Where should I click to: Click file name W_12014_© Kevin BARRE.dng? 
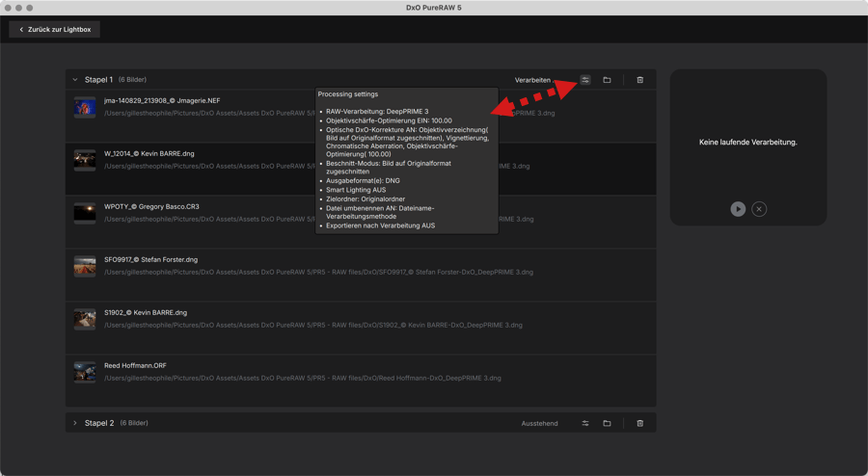(149, 154)
